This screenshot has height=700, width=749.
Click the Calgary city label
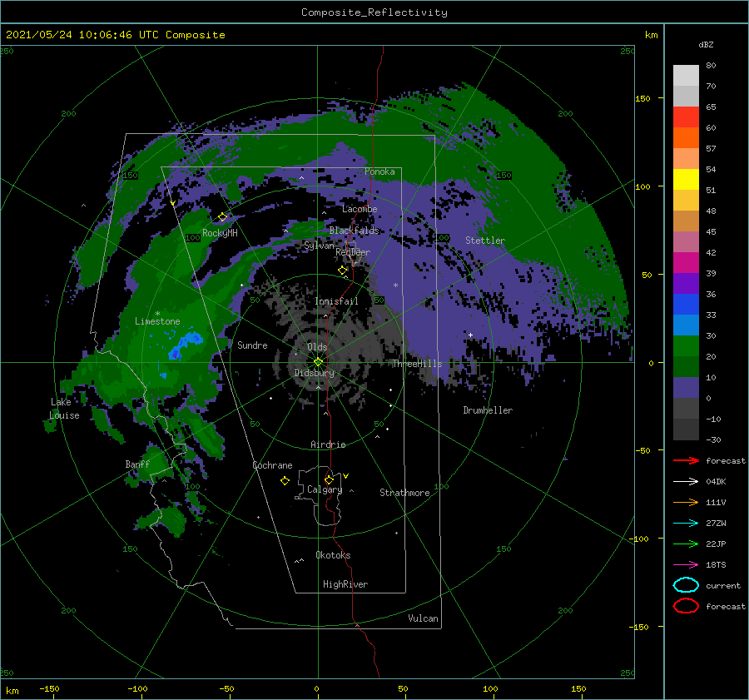point(325,489)
